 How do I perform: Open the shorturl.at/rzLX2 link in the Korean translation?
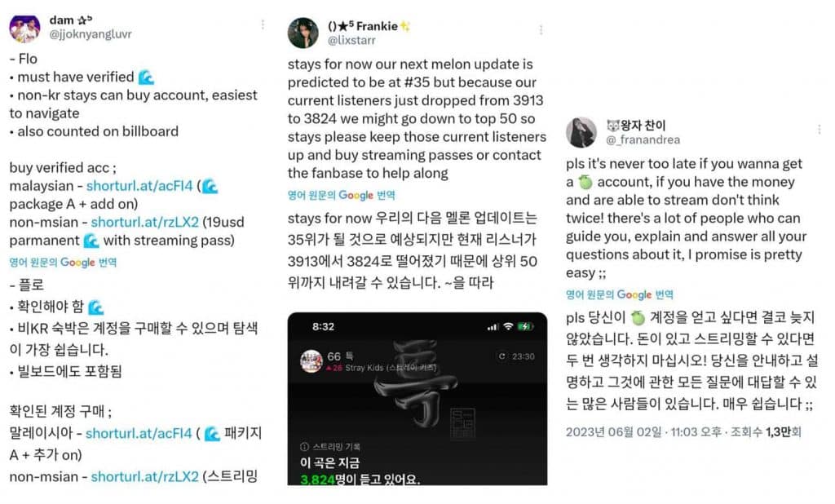[145, 476]
